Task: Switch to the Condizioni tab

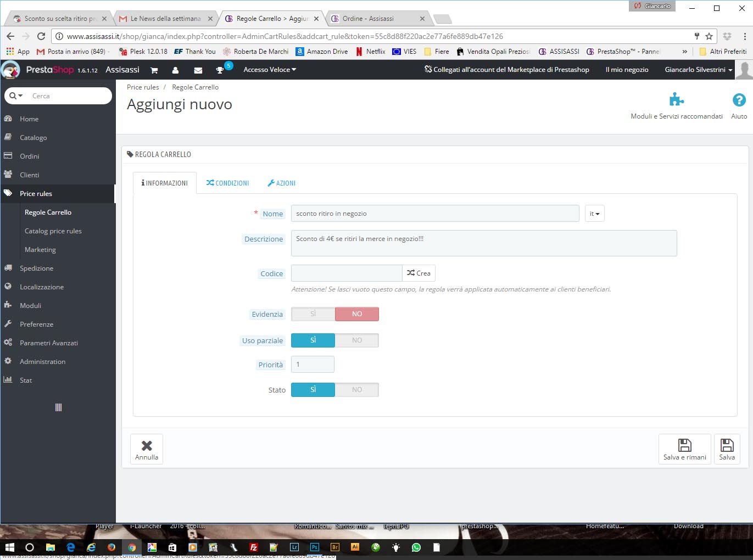Action: [227, 183]
